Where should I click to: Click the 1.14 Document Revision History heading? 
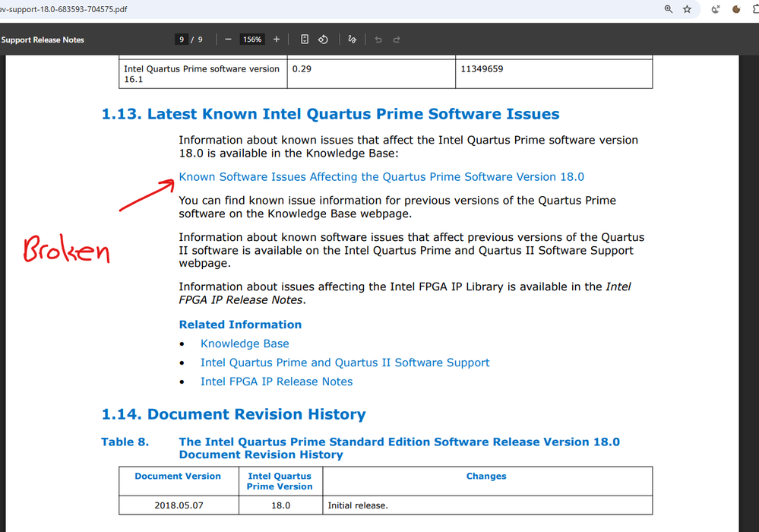tap(233, 415)
